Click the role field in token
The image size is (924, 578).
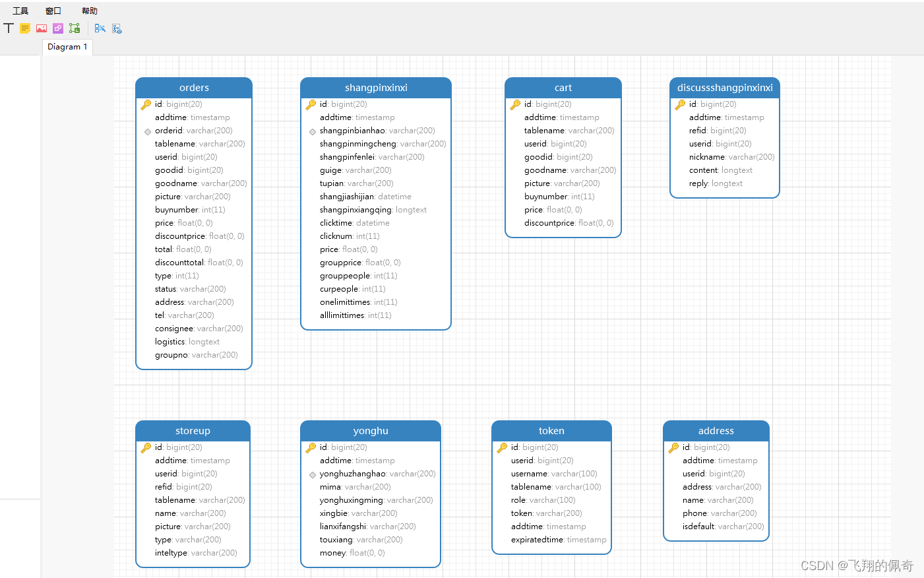pos(543,500)
